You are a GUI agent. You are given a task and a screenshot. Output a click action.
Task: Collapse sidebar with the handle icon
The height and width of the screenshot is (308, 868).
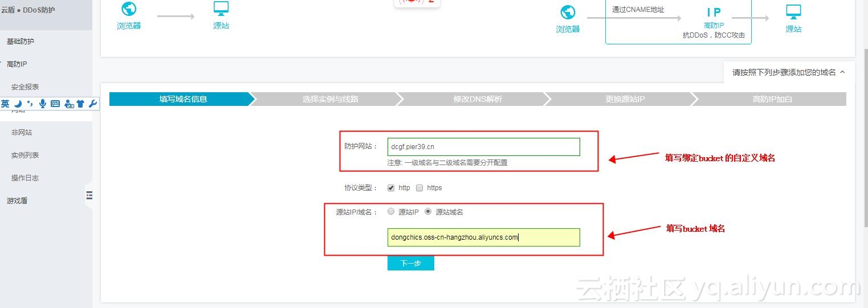point(89,195)
